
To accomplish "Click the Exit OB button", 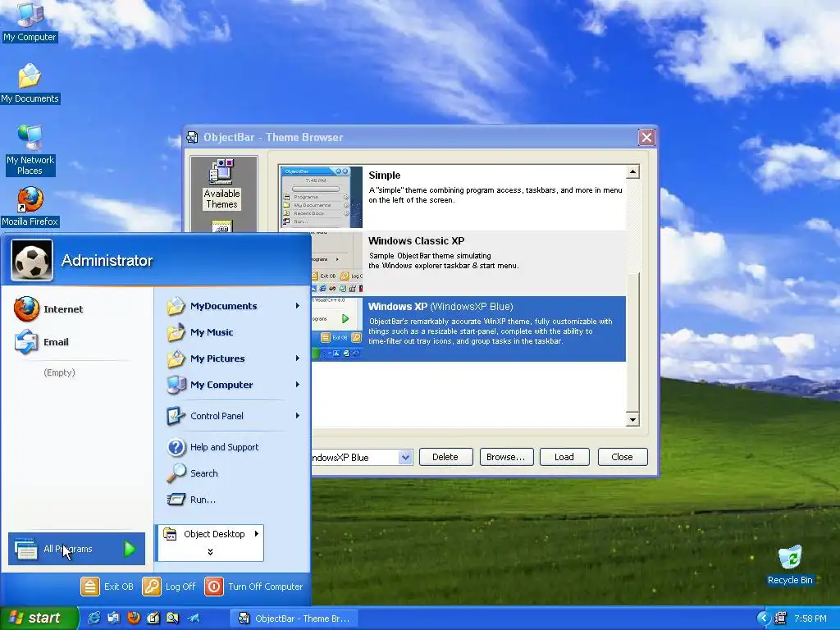I will pos(107,587).
